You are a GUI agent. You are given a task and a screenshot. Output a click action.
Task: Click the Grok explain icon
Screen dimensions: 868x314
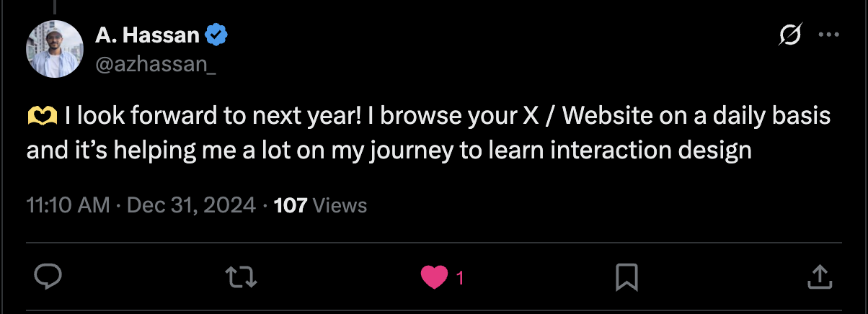(x=790, y=35)
